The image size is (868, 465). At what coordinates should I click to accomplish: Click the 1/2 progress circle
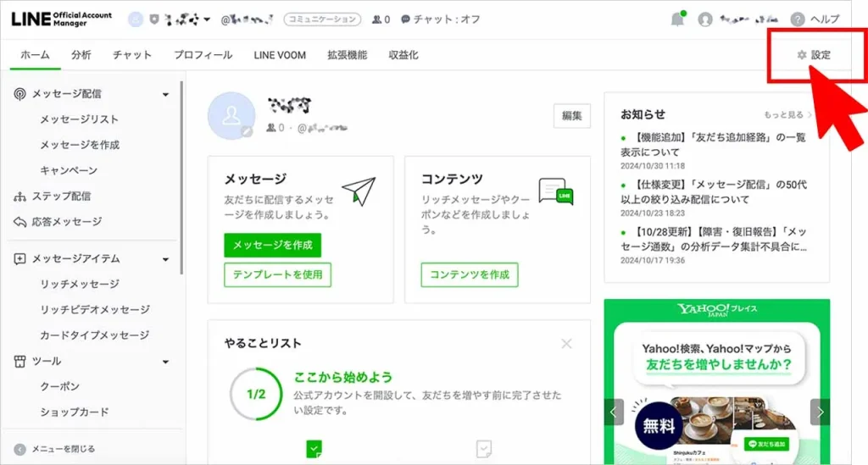pos(256,394)
